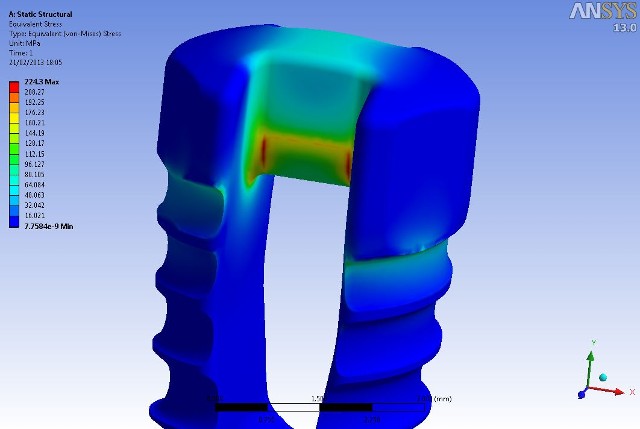This screenshot has width=640, height=429.
Task: Click the right red stress hotspot on model
Action: point(348,163)
